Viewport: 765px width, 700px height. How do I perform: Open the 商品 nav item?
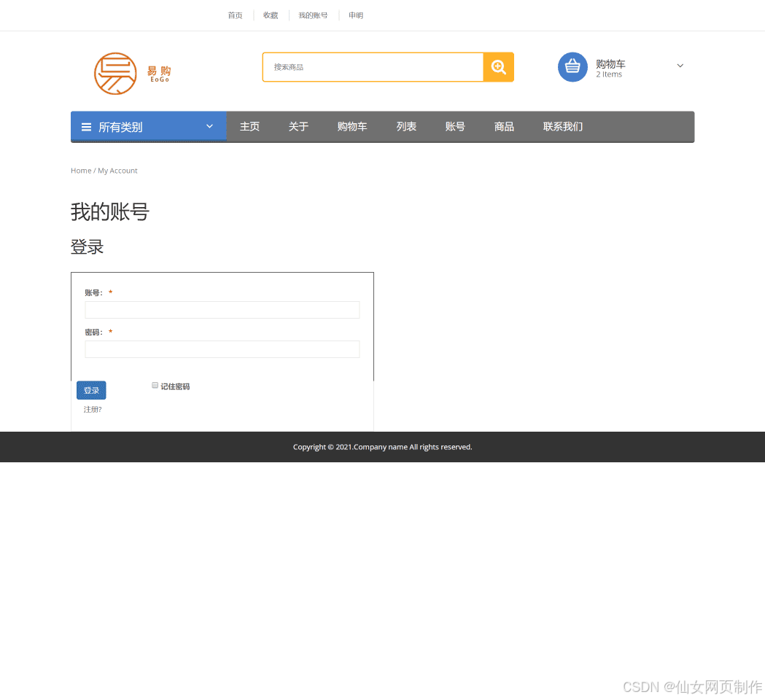pyautogui.click(x=504, y=127)
